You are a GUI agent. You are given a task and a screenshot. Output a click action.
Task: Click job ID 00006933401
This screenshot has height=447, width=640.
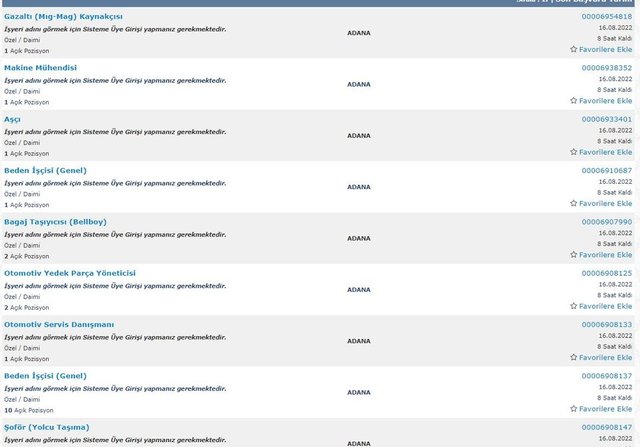(606, 119)
